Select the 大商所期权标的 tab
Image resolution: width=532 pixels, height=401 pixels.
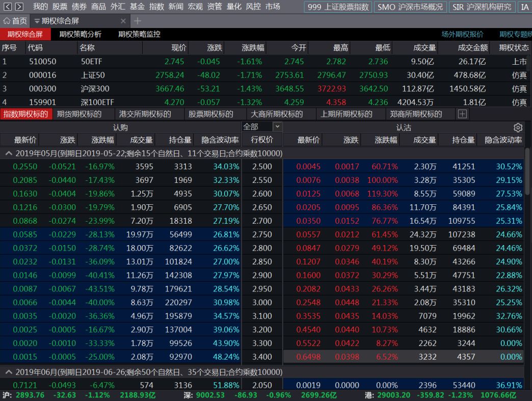point(277,114)
